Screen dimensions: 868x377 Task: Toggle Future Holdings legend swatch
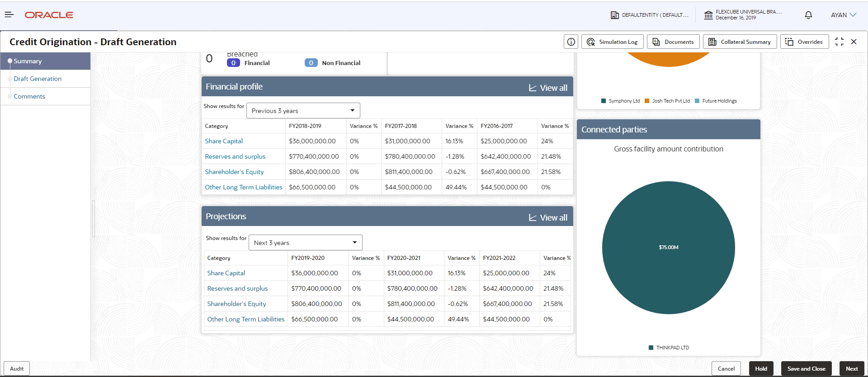click(697, 101)
